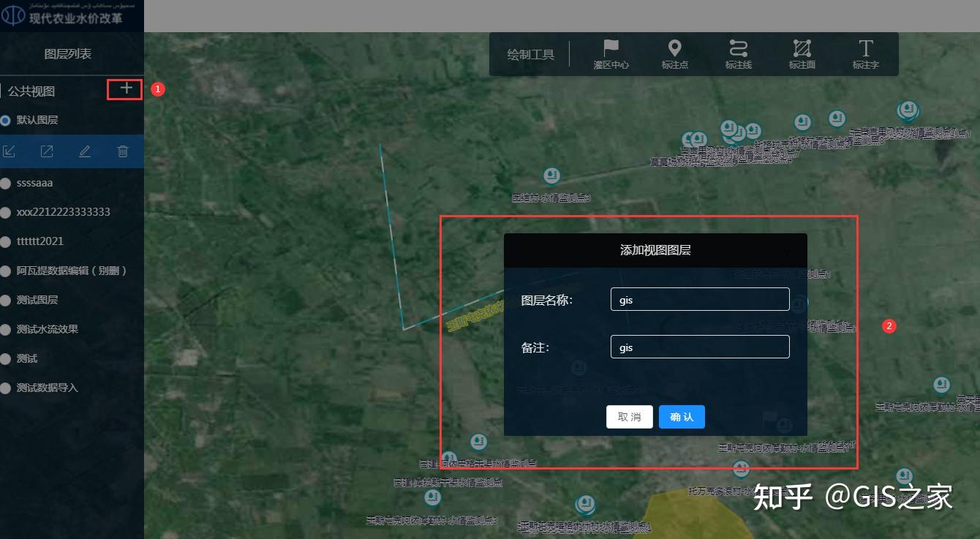Image resolution: width=980 pixels, height=539 pixels.
Task: Click the inward-arrow icon under 默认图层
Action: [x=9, y=151]
